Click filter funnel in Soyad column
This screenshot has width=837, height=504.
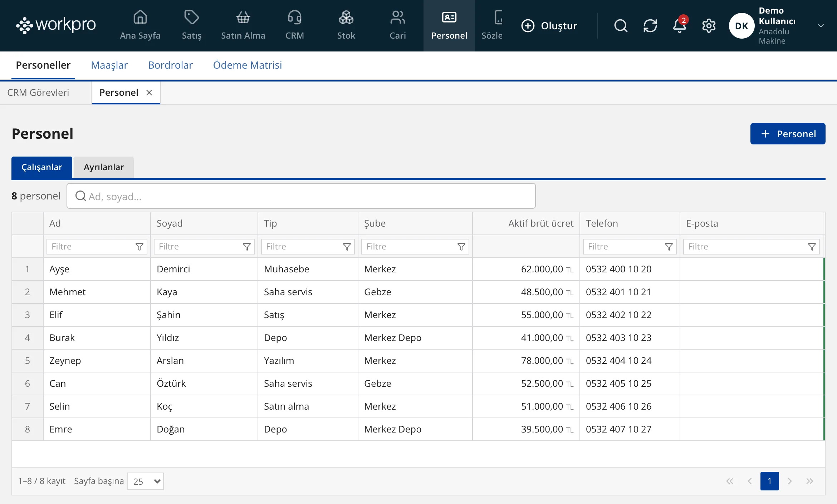[x=246, y=247]
